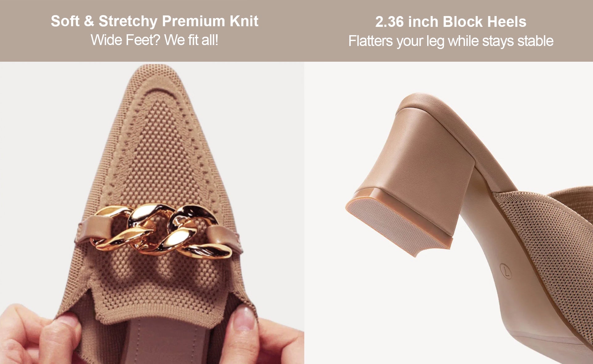Click the "Soft & Stretchy Premium Knit" heading
Screen dimensions: 593x364
pos(154,21)
